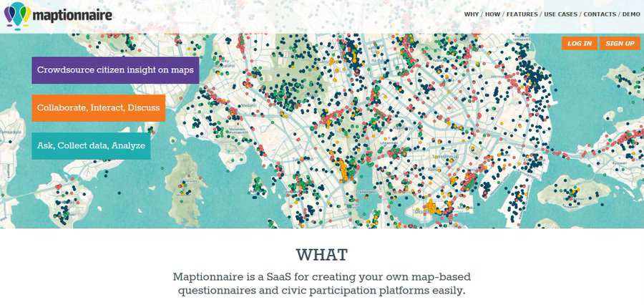The height and width of the screenshot is (305, 644).
Task: Click the Maptionnaire SaaS description paragraph
Action: [321, 284]
